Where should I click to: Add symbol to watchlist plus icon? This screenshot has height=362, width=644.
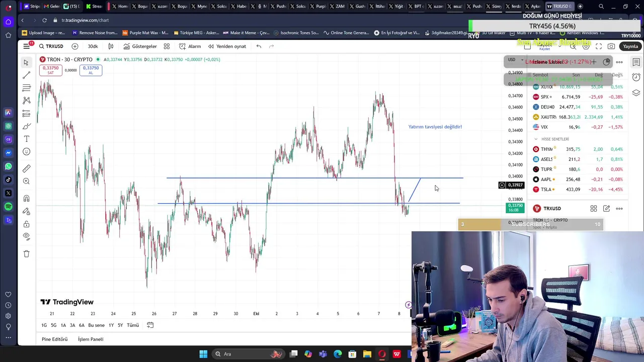click(x=594, y=62)
